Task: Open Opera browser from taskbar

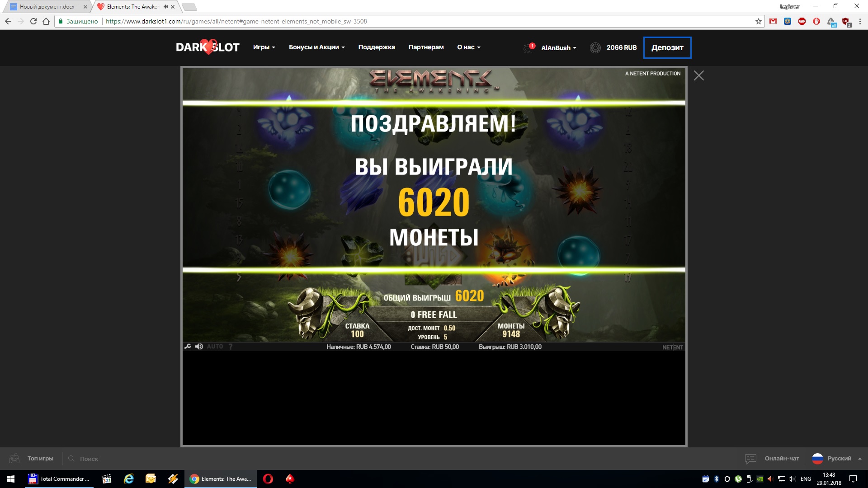Action: click(x=268, y=479)
